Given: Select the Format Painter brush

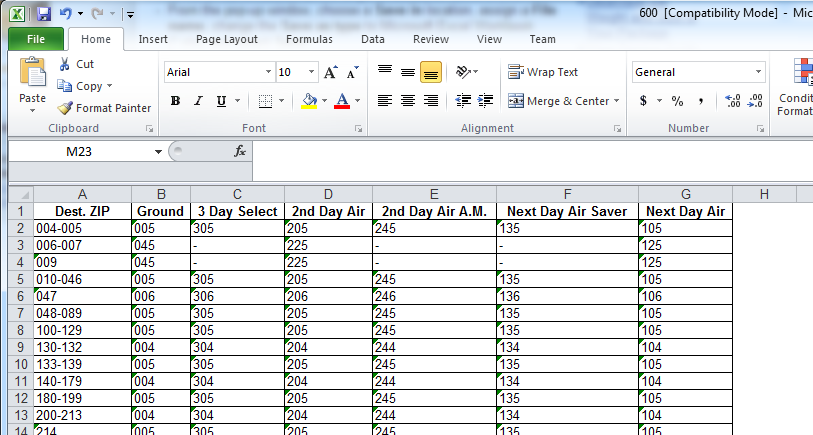Looking at the screenshot, I should coord(104,108).
